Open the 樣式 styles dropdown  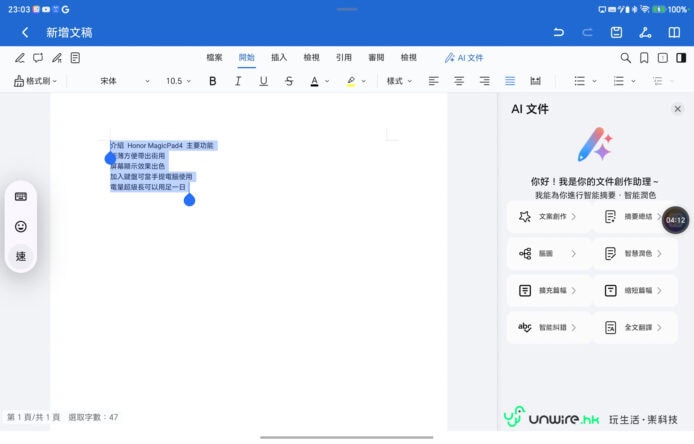[x=399, y=81]
